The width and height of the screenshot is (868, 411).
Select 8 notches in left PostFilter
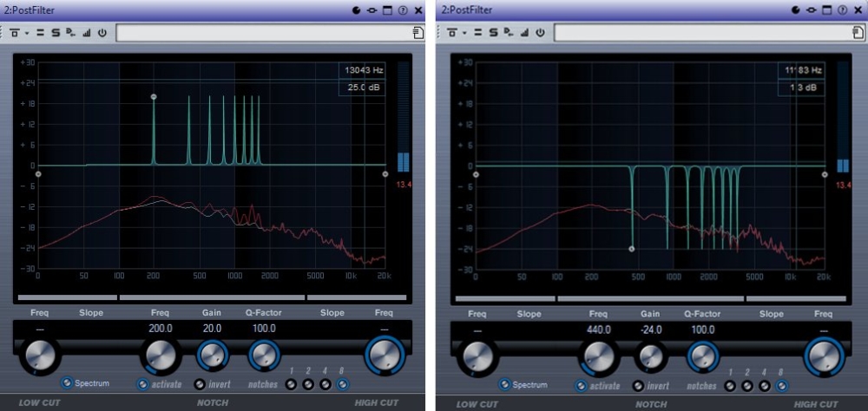click(x=343, y=384)
